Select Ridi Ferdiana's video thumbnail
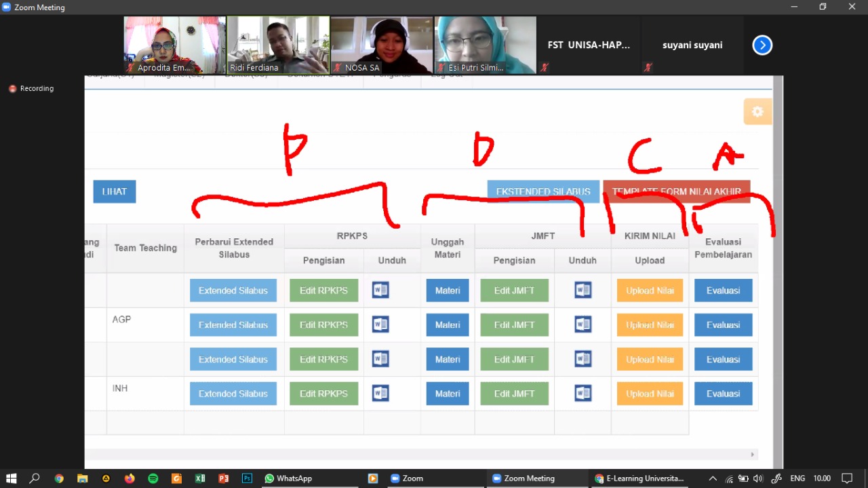The height and width of the screenshot is (488, 868). coord(278,45)
